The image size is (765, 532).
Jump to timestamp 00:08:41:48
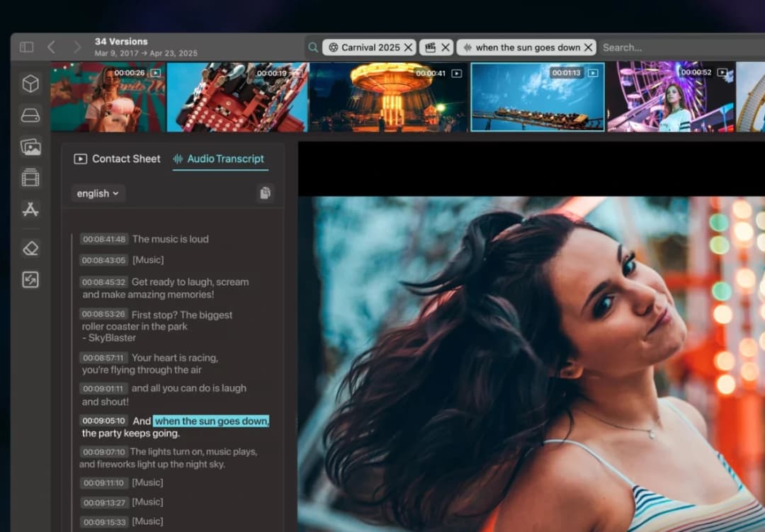pyautogui.click(x=104, y=239)
